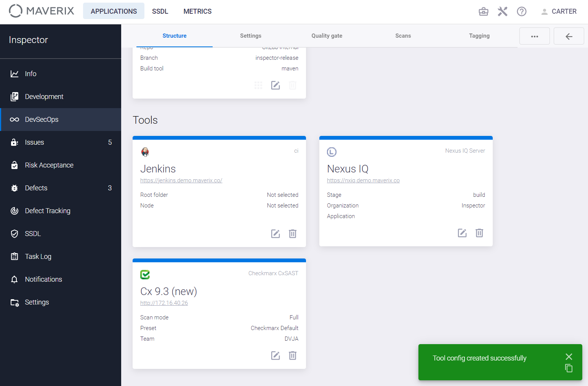The height and width of the screenshot is (386, 588).
Task: Edit the Cx 9.3 (new) tool config
Action: (x=276, y=356)
